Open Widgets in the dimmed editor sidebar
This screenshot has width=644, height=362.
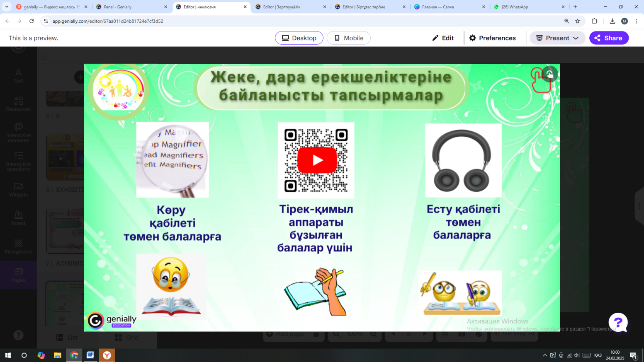(18, 190)
